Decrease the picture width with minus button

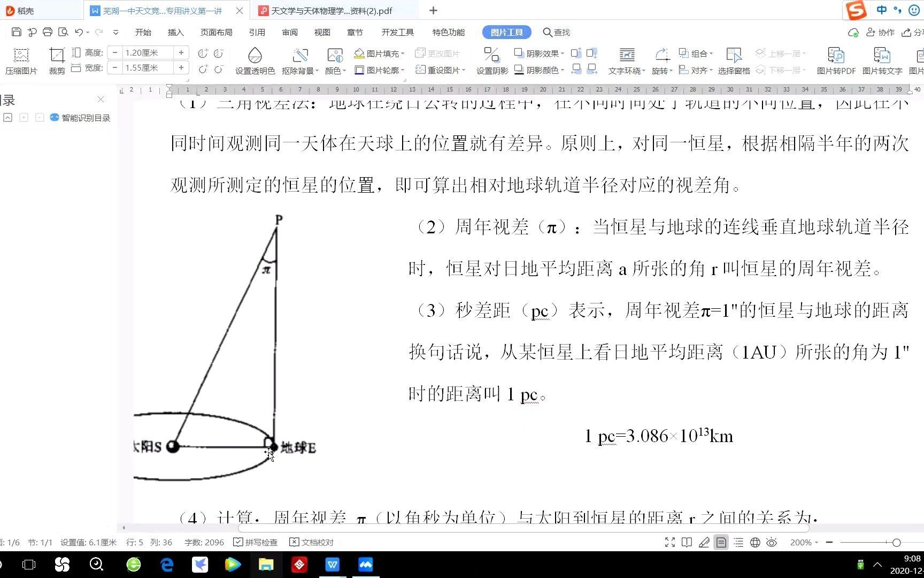[x=114, y=67]
